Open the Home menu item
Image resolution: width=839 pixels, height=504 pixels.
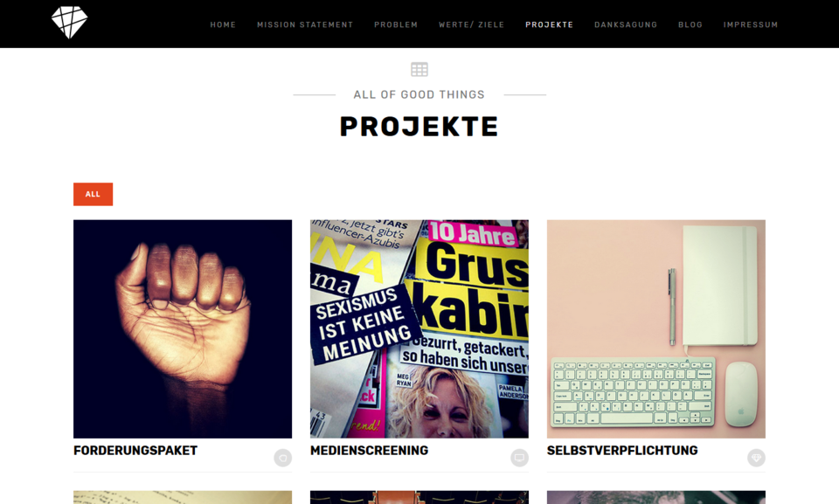point(223,24)
